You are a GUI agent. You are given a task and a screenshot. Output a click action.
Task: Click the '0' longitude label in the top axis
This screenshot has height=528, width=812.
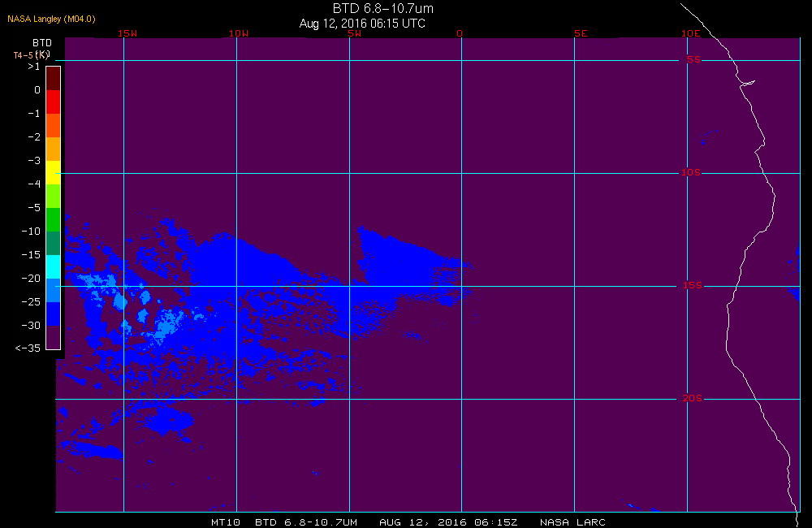pos(460,33)
